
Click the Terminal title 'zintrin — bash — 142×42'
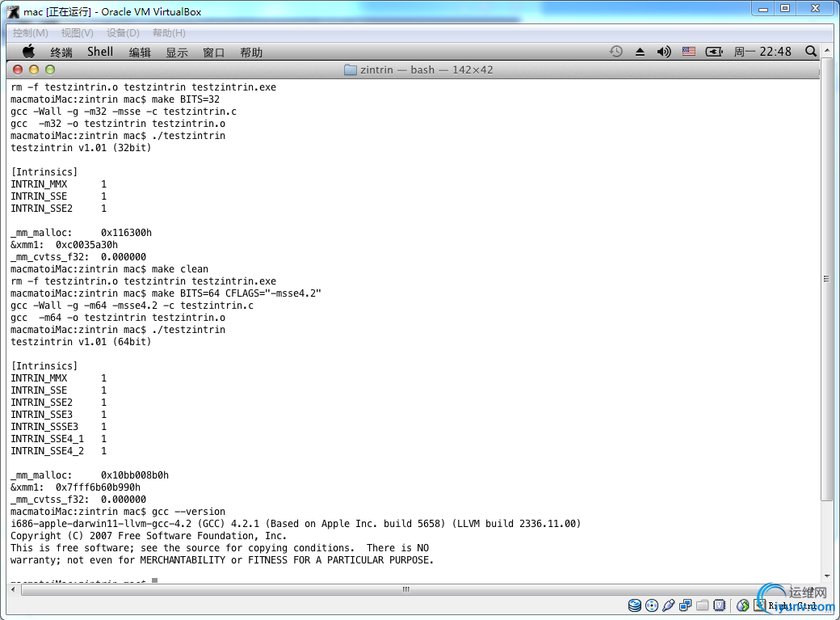[426, 70]
